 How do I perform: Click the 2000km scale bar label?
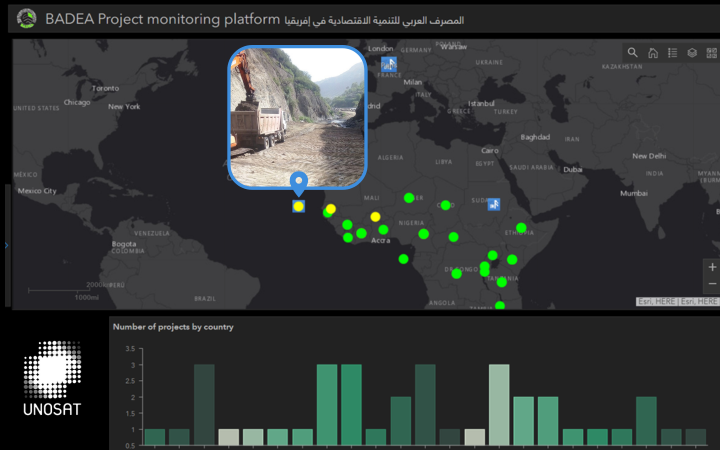pyautogui.click(x=97, y=285)
